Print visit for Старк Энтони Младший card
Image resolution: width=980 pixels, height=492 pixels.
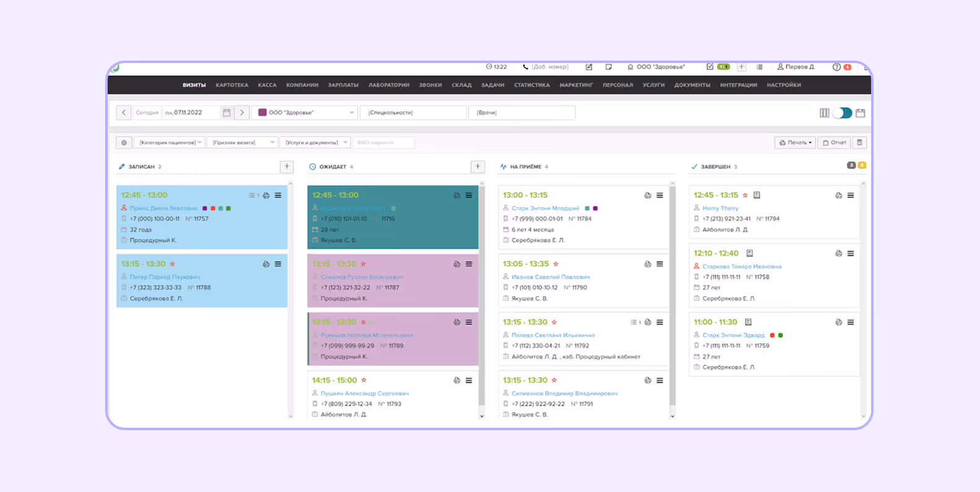(x=648, y=195)
